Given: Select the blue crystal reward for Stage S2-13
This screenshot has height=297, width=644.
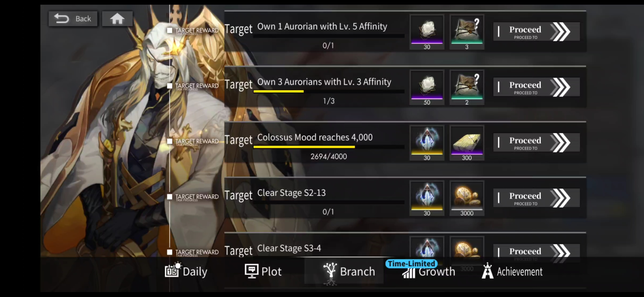Looking at the screenshot, I should point(427,198).
